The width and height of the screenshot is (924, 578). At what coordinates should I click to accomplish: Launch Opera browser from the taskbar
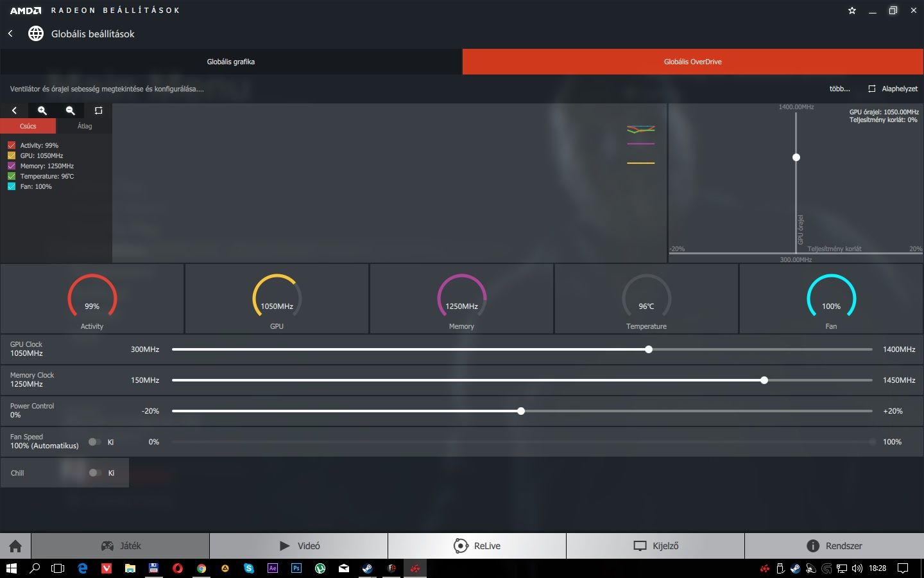(x=178, y=568)
